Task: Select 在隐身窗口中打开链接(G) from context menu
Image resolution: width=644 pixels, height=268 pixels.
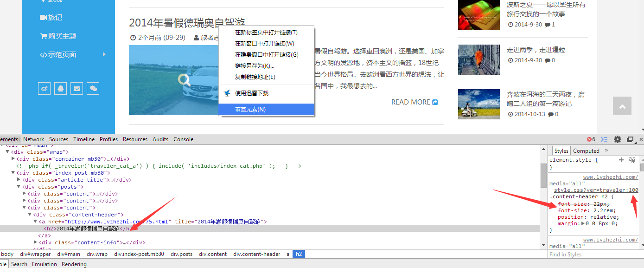Action: 266,55
